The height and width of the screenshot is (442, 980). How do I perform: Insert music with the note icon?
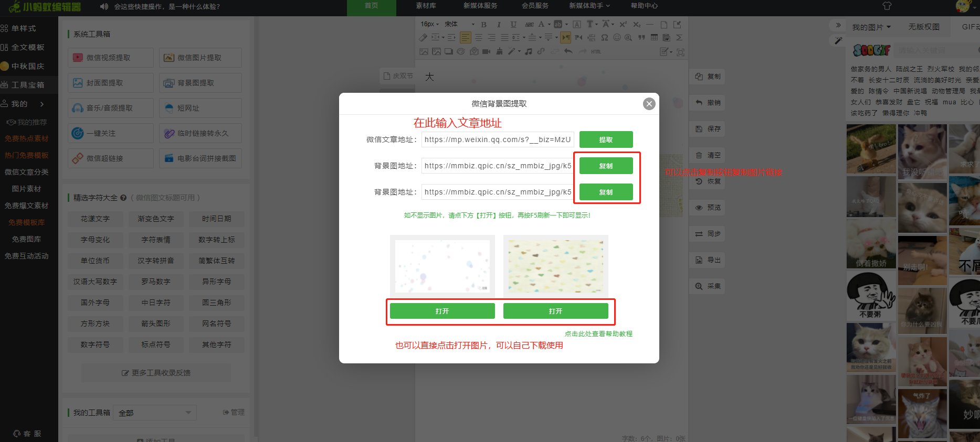point(529,51)
